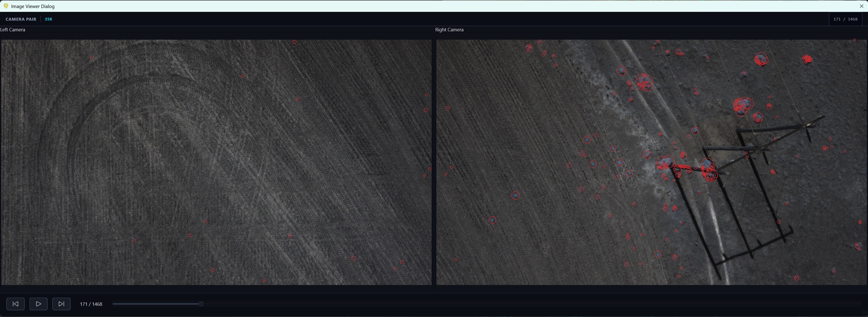This screenshot has height=317, width=868.
Task: Close the Image Viewer Dialog
Action: (x=861, y=6)
